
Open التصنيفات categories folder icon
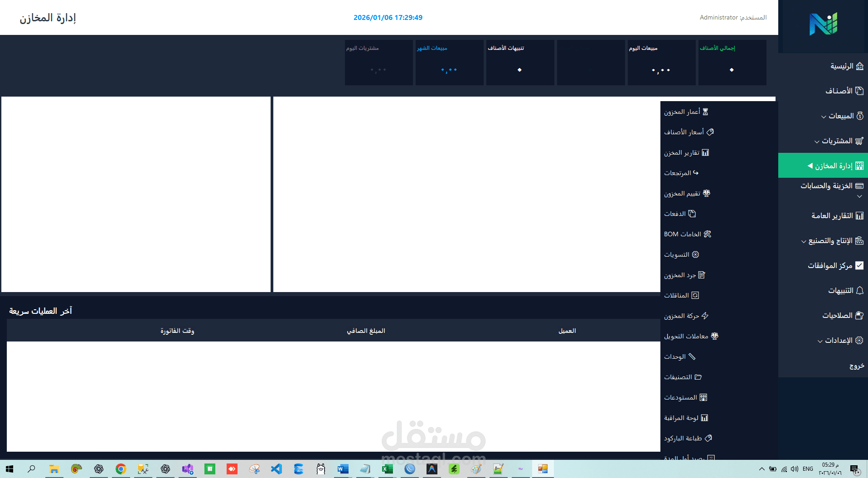pyautogui.click(x=698, y=377)
